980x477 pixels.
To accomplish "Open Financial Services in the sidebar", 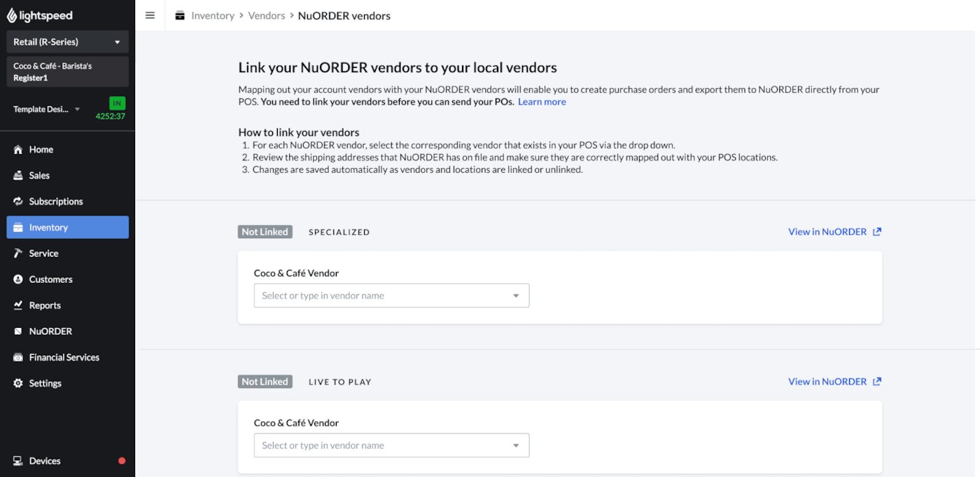I will [67, 357].
